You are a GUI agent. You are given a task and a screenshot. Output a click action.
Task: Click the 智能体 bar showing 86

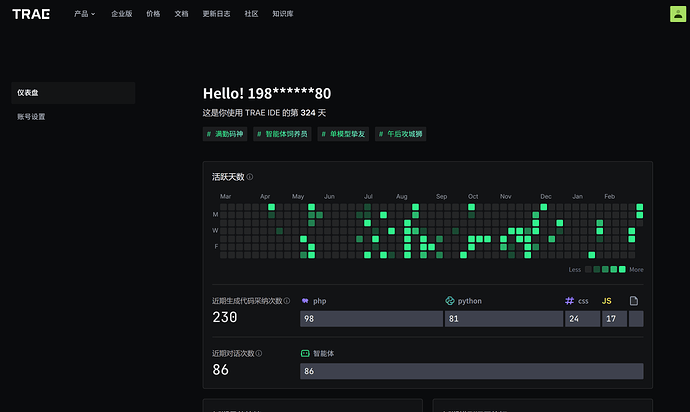(472, 371)
